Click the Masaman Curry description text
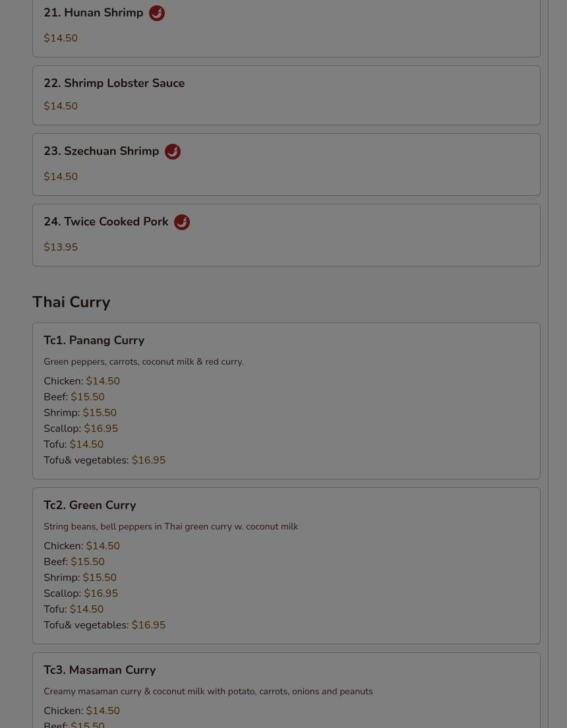This screenshot has width=567, height=728. (208, 691)
